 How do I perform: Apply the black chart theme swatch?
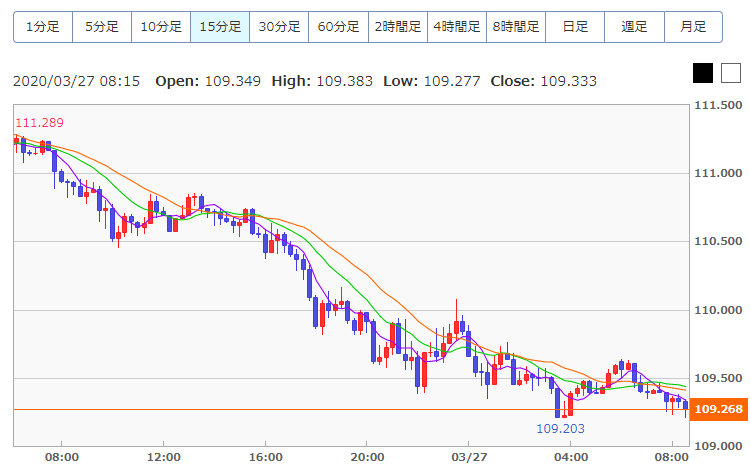(703, 73)
